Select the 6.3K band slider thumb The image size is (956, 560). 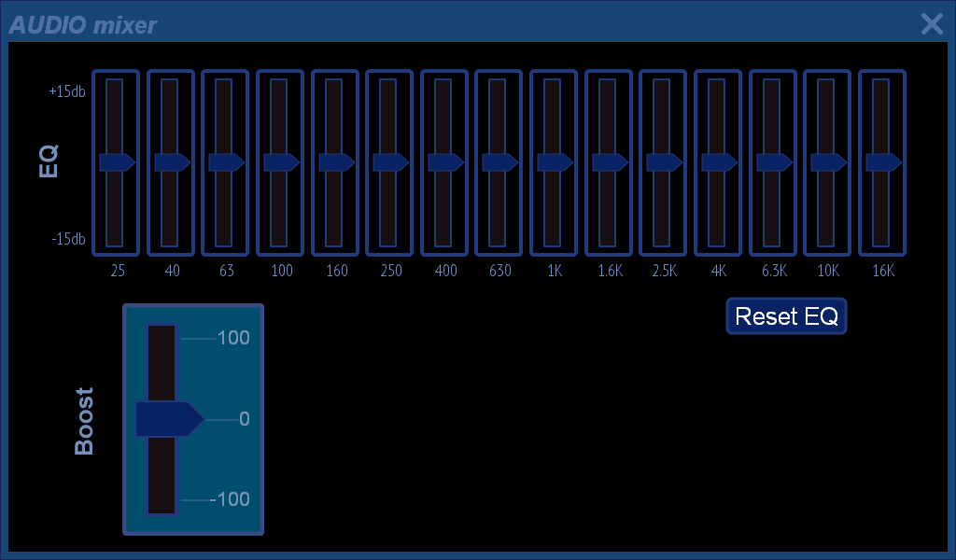click(x=773, y=162)
